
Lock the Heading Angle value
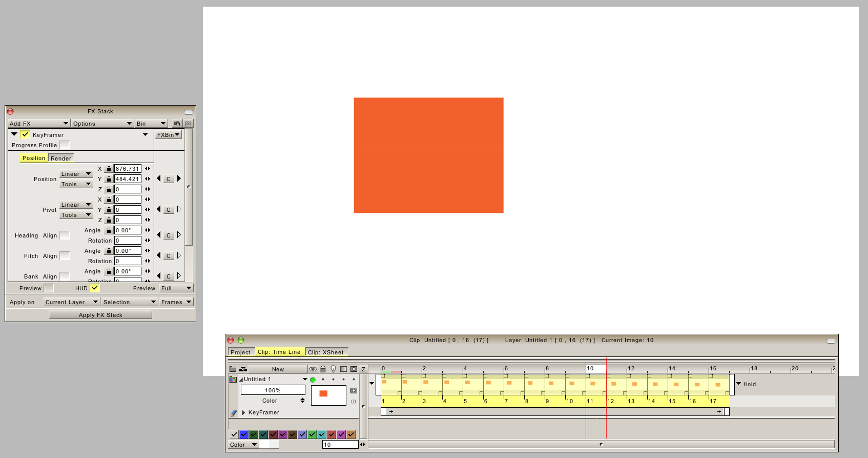109,230
